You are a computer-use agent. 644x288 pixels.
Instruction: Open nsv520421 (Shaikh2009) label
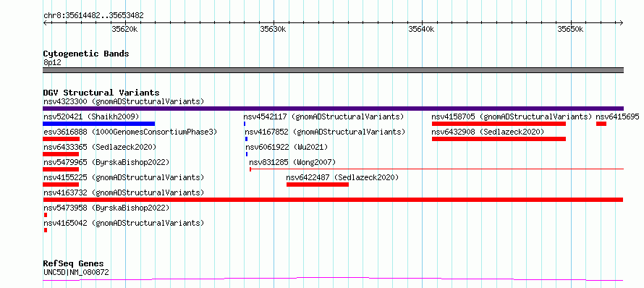91,117
